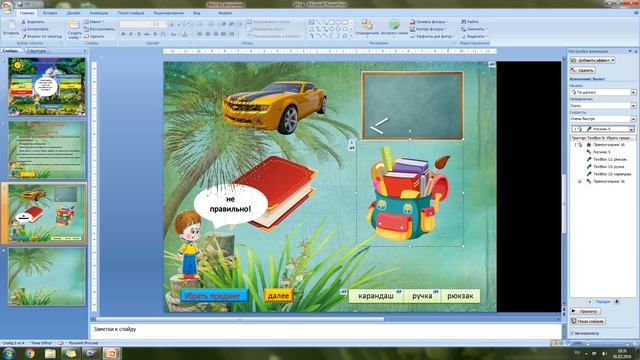The image size is (640, 360).
Task: Click Find (Найти) in ribbon
Action: pos(469,22)
